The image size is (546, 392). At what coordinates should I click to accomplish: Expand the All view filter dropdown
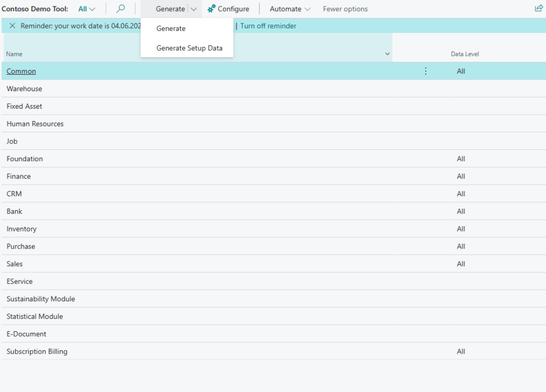tap(86, 9)
